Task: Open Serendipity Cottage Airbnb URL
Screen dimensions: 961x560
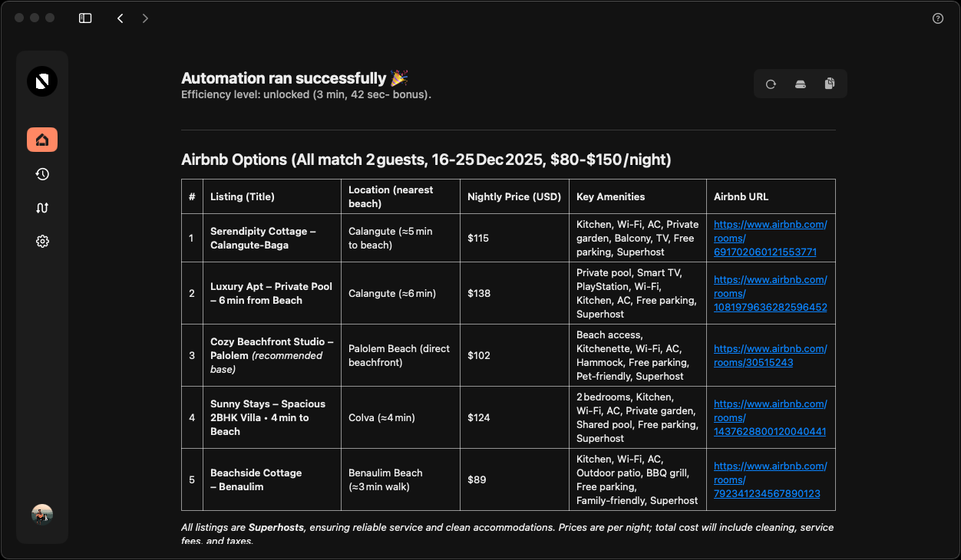Action: (770, 238)
